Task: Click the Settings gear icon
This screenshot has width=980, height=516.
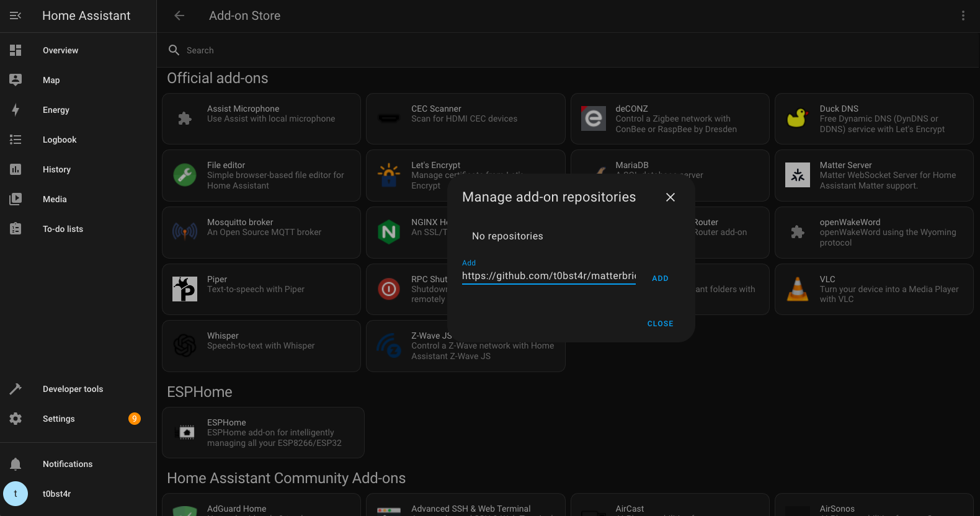Action: (x=16, y=419)
